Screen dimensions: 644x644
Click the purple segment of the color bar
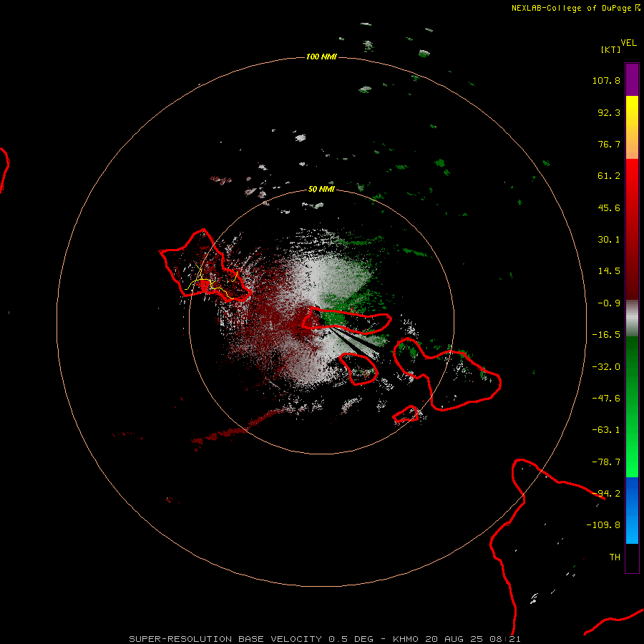click(x=632, y=79)
